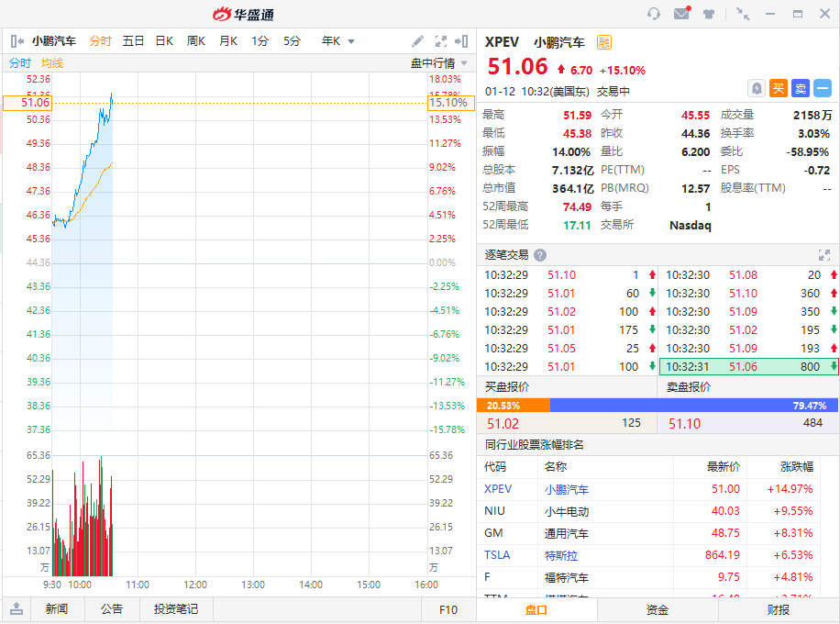Expand chart to fullscreen view
Image resolution: width=840 pixels, height=624 pixels.
pyautogui.click(x=441, y=41)
